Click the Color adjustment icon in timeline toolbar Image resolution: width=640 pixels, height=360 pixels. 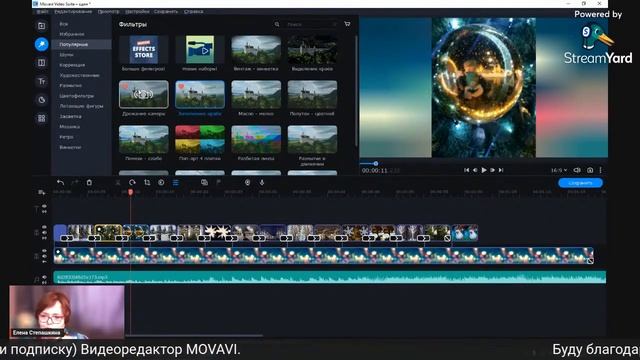tap(161, 182)
